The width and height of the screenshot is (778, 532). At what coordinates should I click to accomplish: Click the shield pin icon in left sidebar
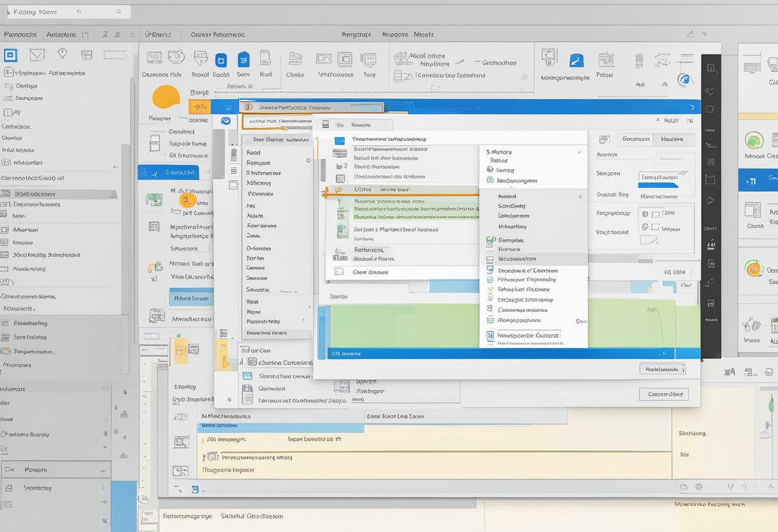click(x=62, y=54)
